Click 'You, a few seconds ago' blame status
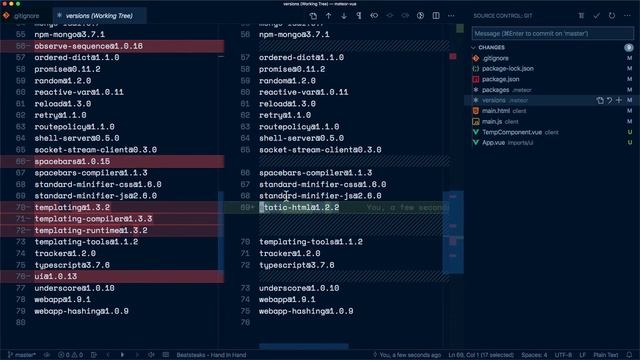This screenshot has height=360, width=640. [x=407, y=355]
